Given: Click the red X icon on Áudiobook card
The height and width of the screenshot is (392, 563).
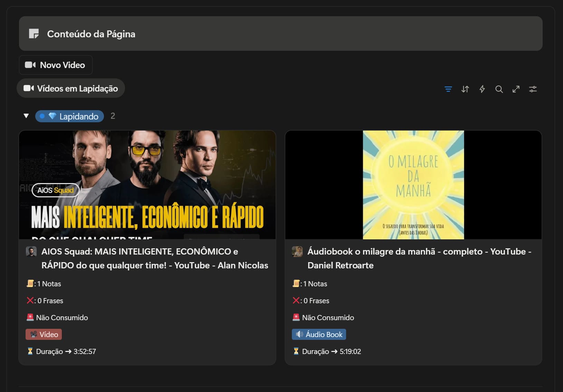Looking at the screenshot, I should coord(296,300).
